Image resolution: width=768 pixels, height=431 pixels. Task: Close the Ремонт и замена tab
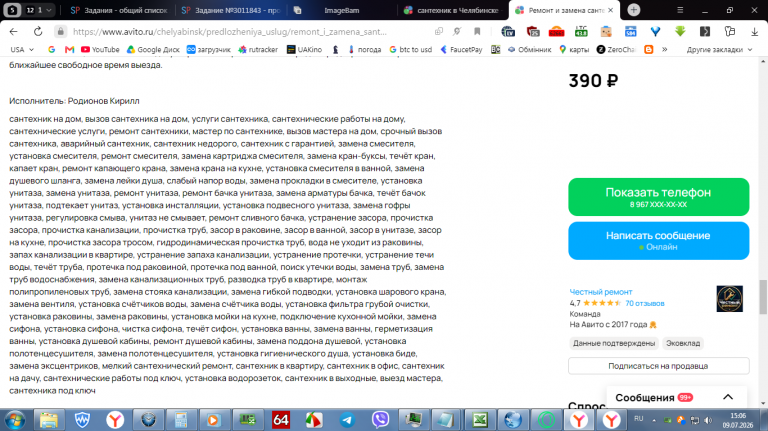point(610,10)
